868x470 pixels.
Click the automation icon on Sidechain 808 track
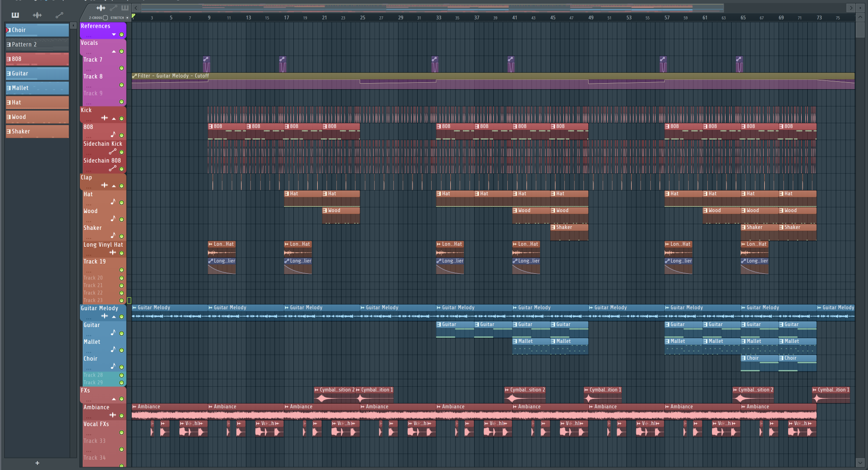(113, 168)
